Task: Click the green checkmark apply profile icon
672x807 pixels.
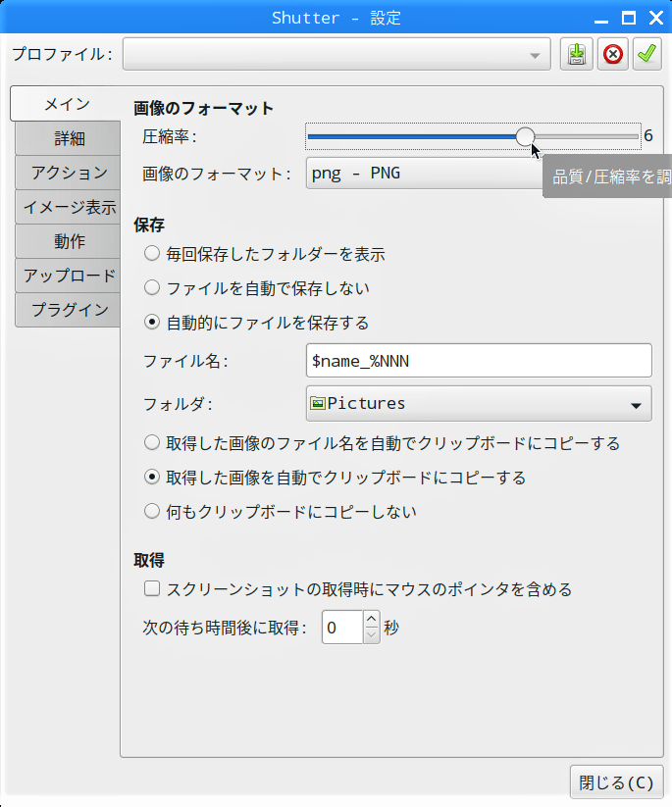Action: click(x=647, y=54)
